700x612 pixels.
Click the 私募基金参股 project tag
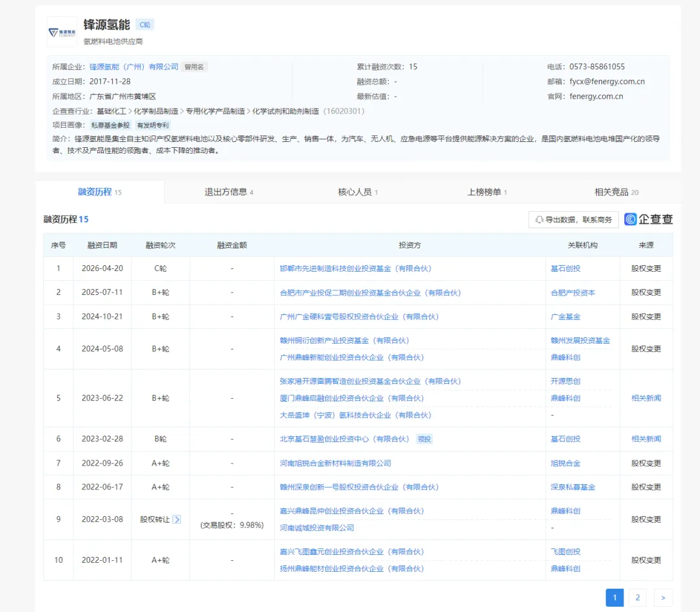(110, 125)
